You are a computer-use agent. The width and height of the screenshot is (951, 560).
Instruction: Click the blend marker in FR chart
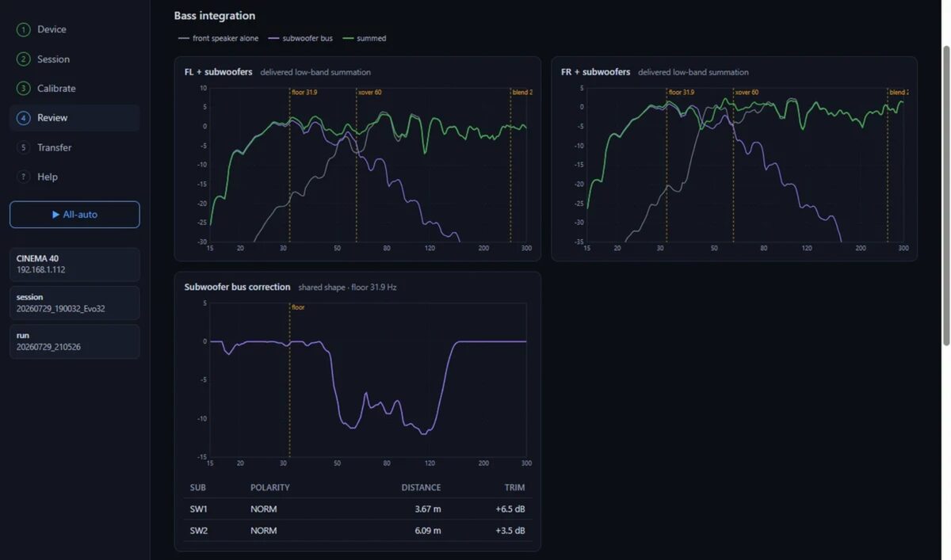(899, 92)
